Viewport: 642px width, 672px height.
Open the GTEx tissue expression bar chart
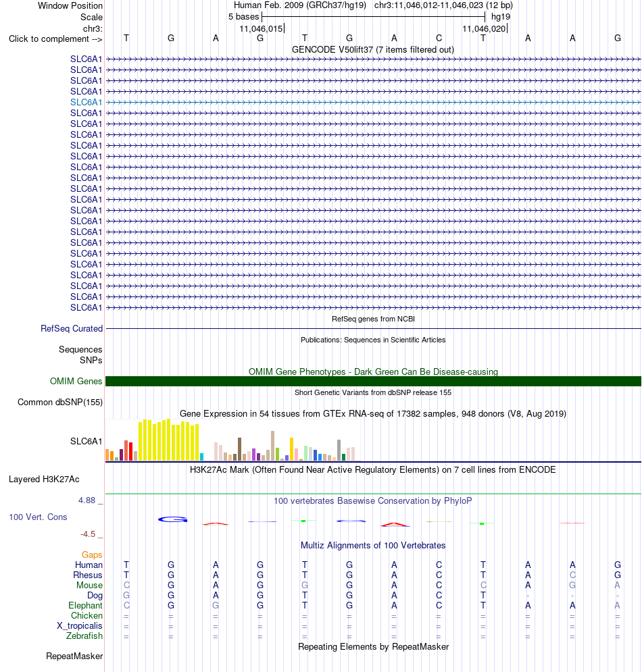coord(233,440)
